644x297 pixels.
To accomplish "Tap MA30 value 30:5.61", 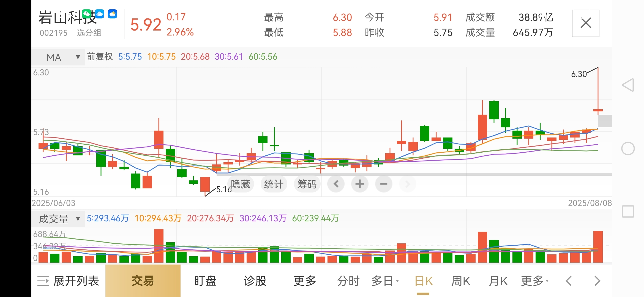I will point(229,57).
